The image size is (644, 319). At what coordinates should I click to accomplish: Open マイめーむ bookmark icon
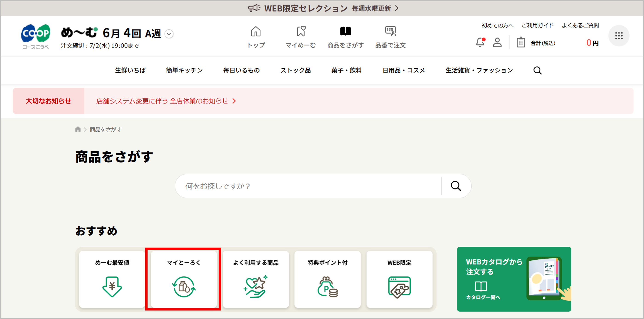tap(301, 31)
